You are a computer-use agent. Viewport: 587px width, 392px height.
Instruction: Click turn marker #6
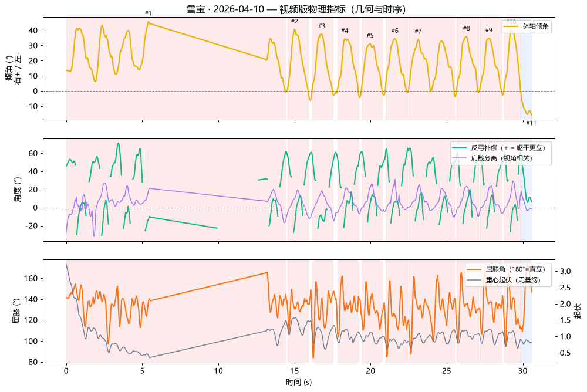pyautogui.click(x=395, y=31)
